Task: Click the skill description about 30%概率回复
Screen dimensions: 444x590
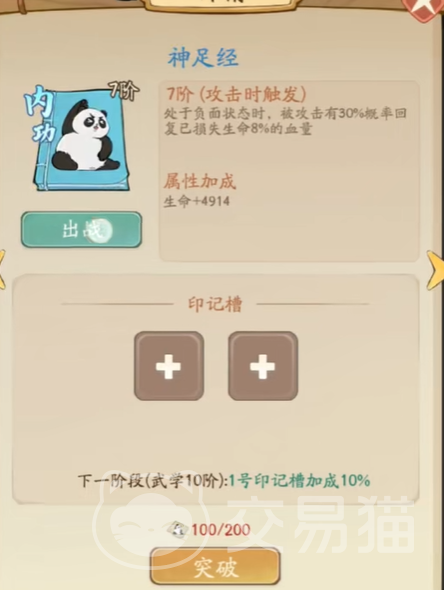Action: pos(286,121)
